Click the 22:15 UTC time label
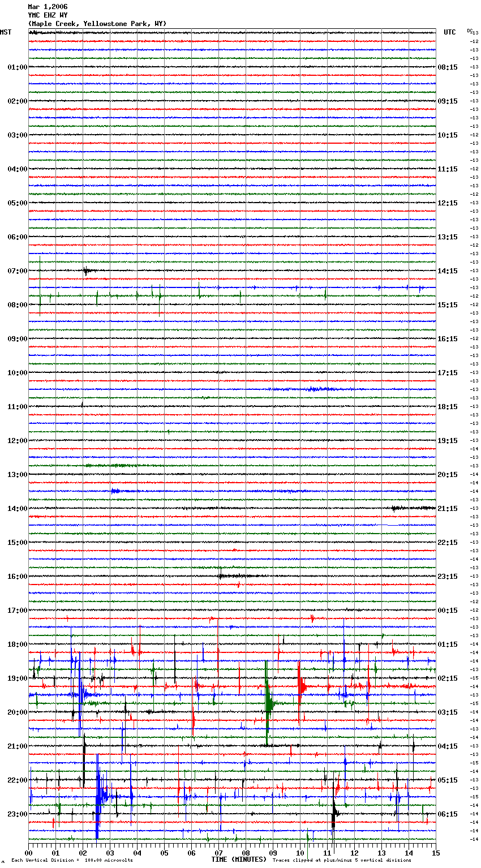The image size is (481, 868). 448,543
